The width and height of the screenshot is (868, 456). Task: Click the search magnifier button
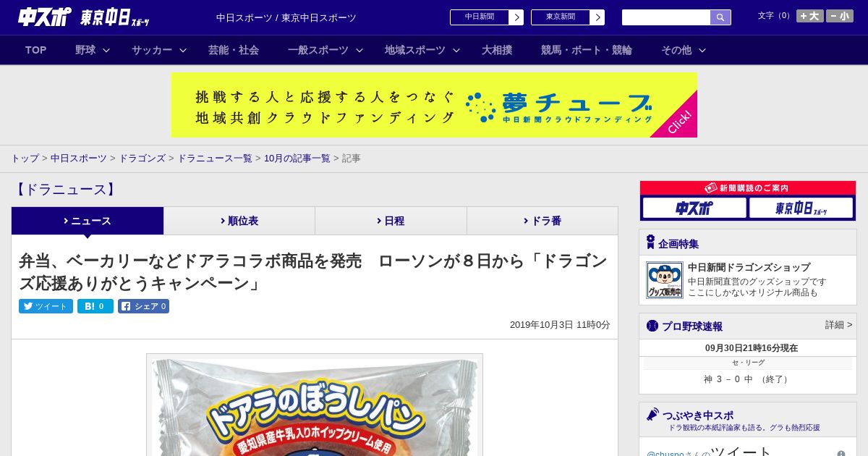(x=720, y=17)
